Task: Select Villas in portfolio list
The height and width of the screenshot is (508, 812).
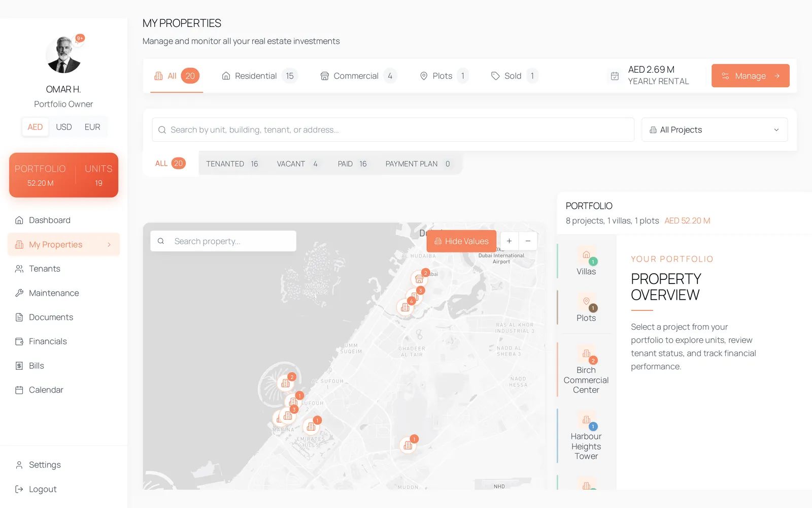Action: point(586,261)
